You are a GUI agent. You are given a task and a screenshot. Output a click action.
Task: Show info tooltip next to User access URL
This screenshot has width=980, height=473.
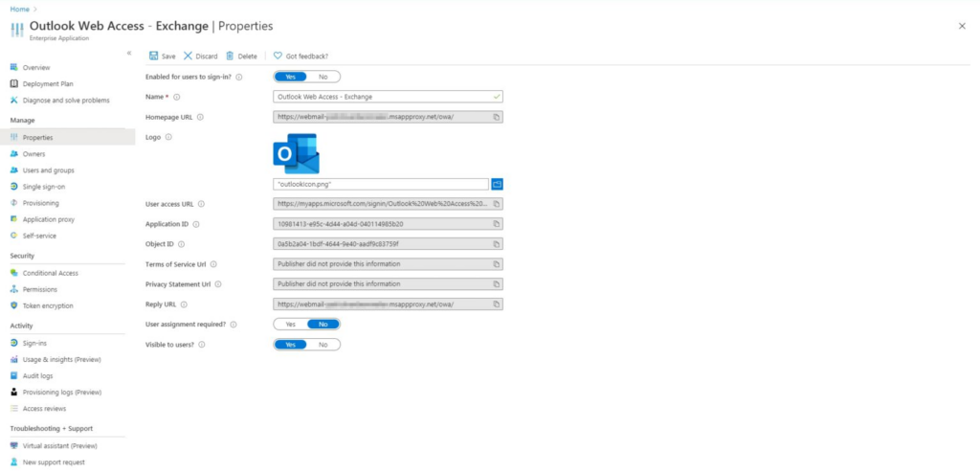coord(201,204)
